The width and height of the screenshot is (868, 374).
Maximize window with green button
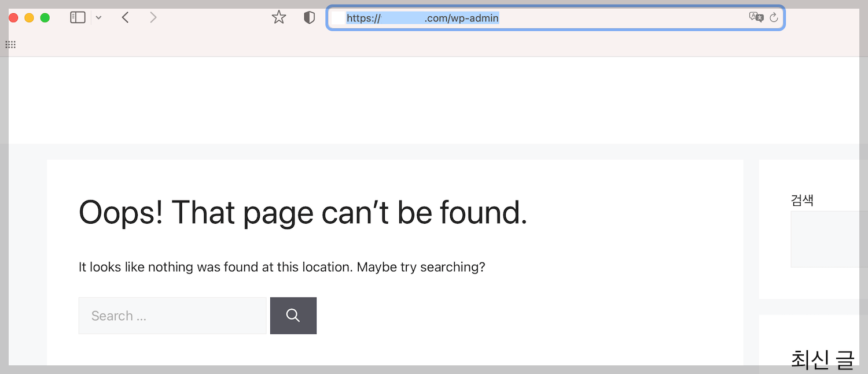[x=45, y=18]
